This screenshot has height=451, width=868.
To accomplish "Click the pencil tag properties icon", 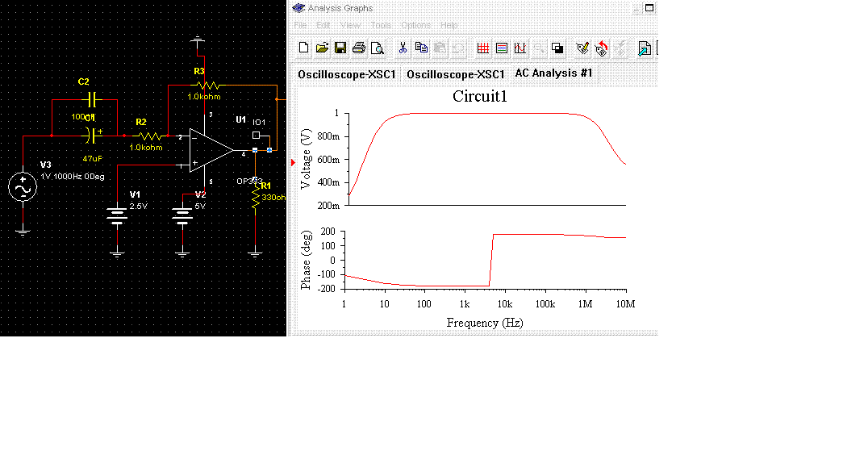I will pyautogui.click(x=582, y=48).
